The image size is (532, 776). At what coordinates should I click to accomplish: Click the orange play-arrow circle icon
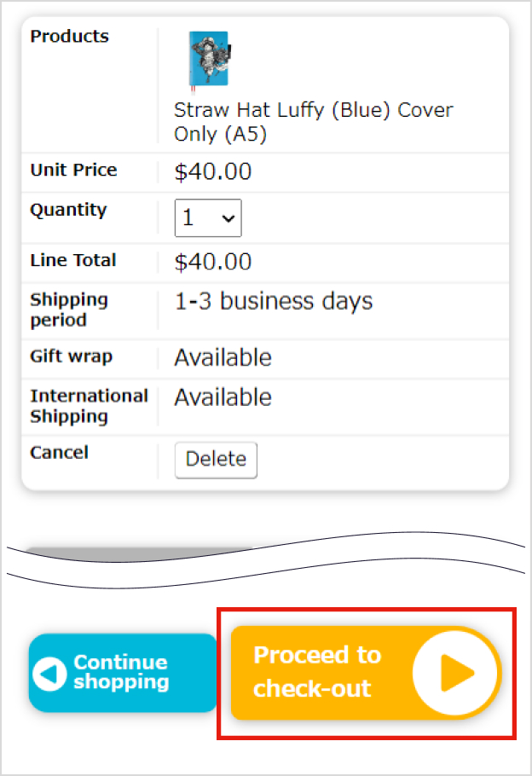coord(455,674)
